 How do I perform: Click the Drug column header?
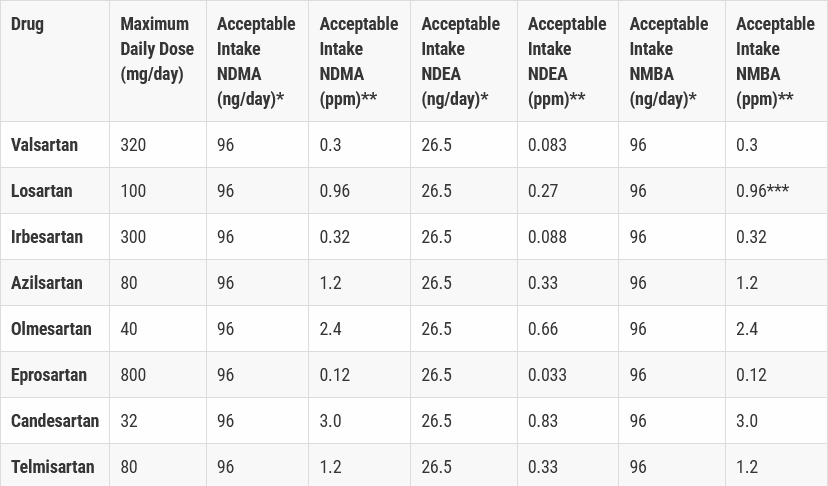point(27,24)
